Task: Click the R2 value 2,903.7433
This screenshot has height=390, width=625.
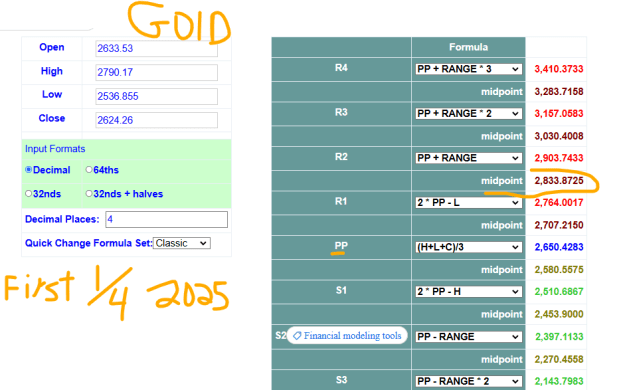Action: (x=559, y=158)
